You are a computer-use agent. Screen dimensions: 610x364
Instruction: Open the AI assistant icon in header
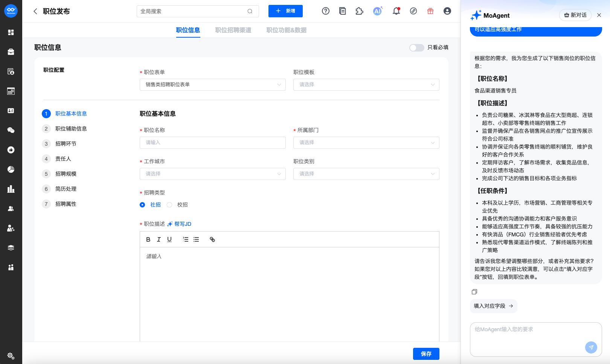[378, 11]
